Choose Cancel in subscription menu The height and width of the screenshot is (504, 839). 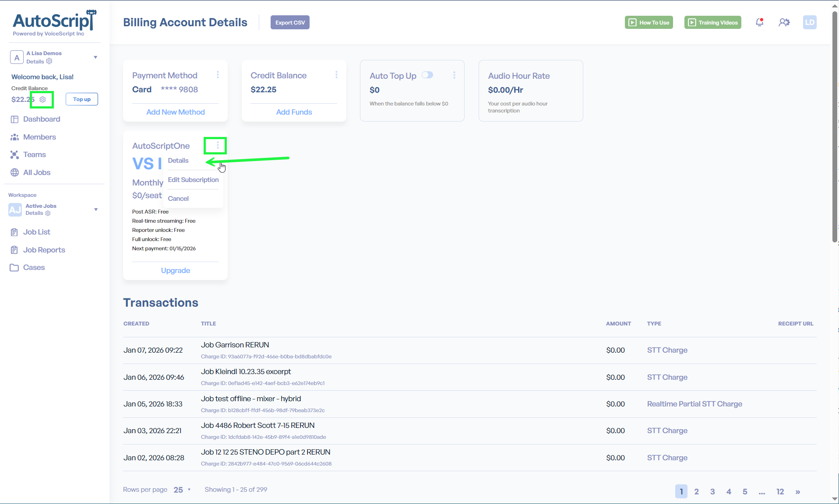(178, 199)
